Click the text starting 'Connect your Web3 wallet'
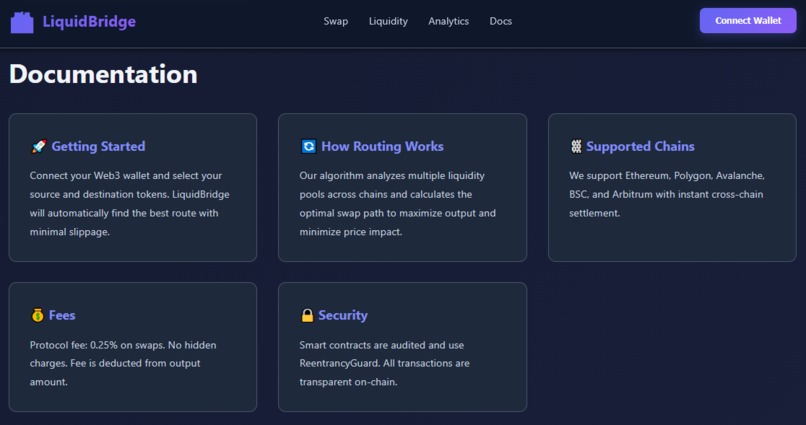This screenshot has height=425, width=806. (130, 204)
